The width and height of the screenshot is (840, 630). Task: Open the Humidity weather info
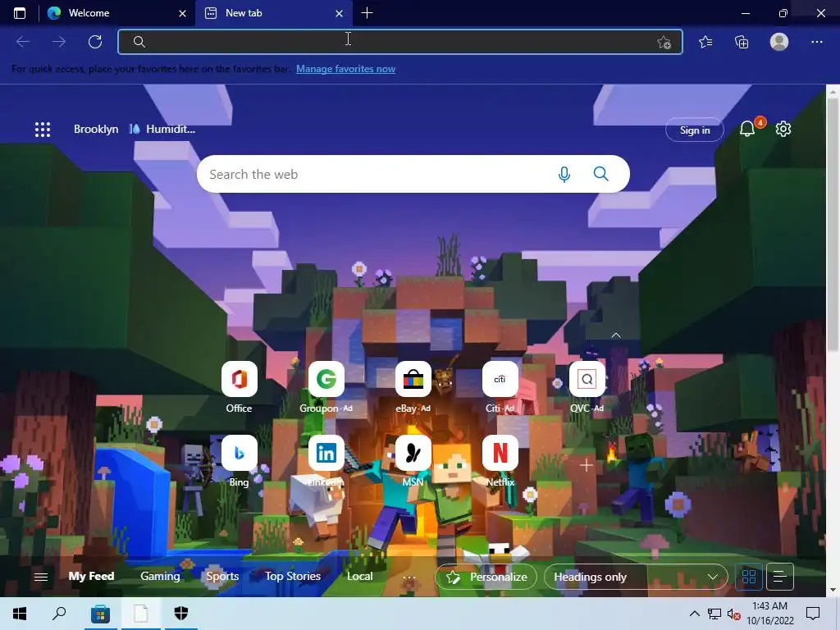tap(162, 129)
